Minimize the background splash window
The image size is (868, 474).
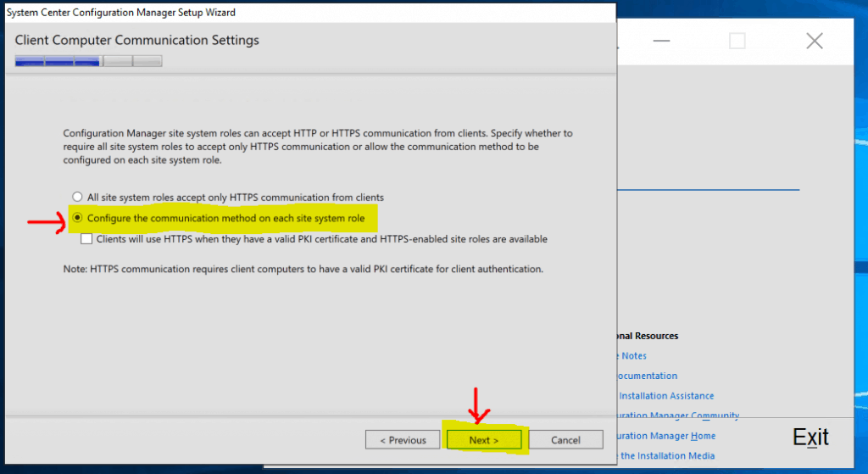[661, 41]
